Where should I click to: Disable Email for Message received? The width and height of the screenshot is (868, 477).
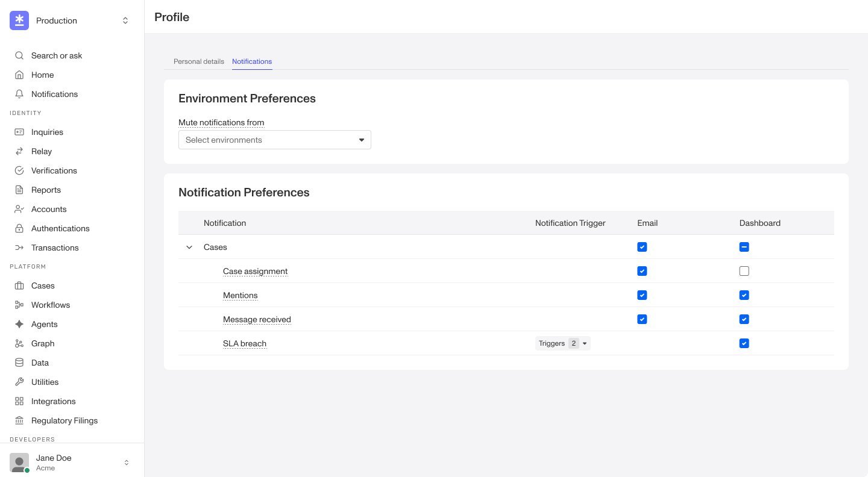point(642,319)
